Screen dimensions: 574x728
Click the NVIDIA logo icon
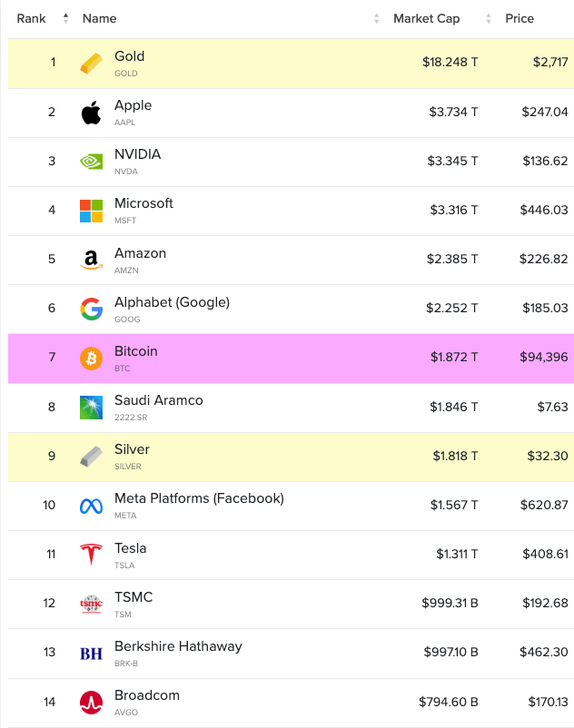click(x=91, y=161)
